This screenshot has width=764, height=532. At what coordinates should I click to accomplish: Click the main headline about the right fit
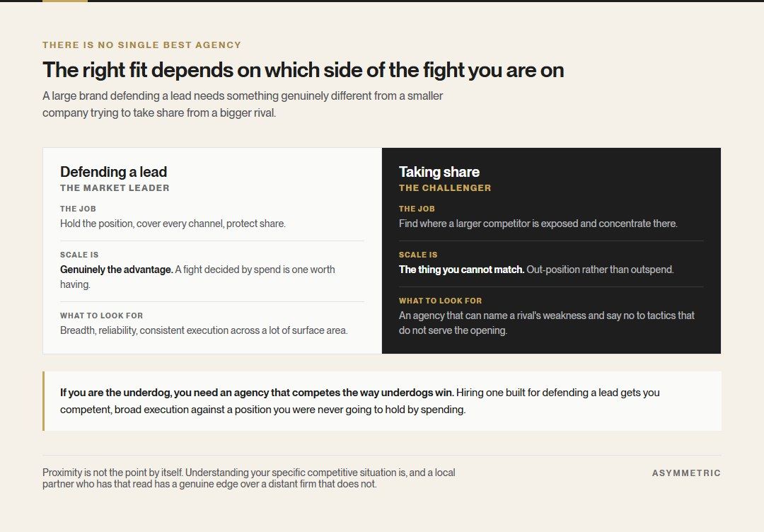pos(303,70)
